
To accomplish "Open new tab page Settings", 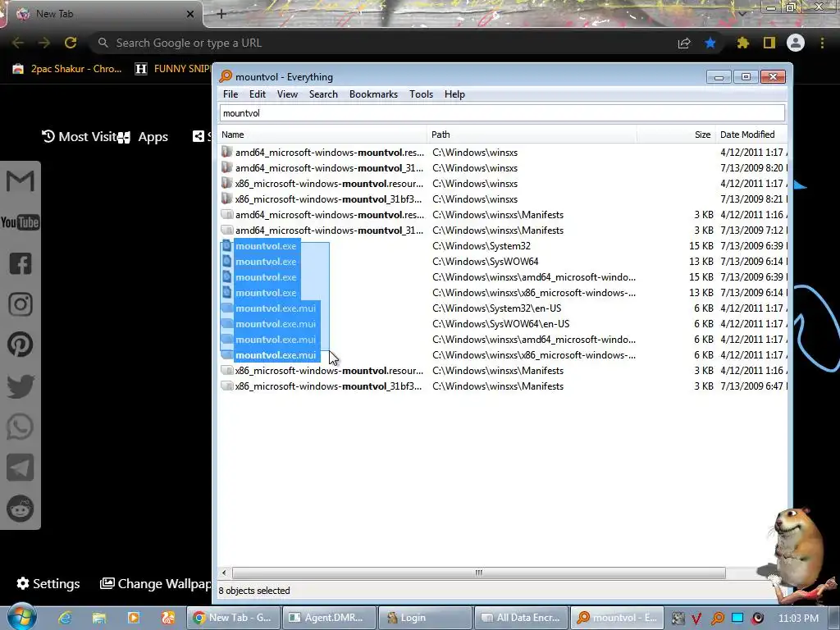I will pyautogui.click(x=48, y=583).
